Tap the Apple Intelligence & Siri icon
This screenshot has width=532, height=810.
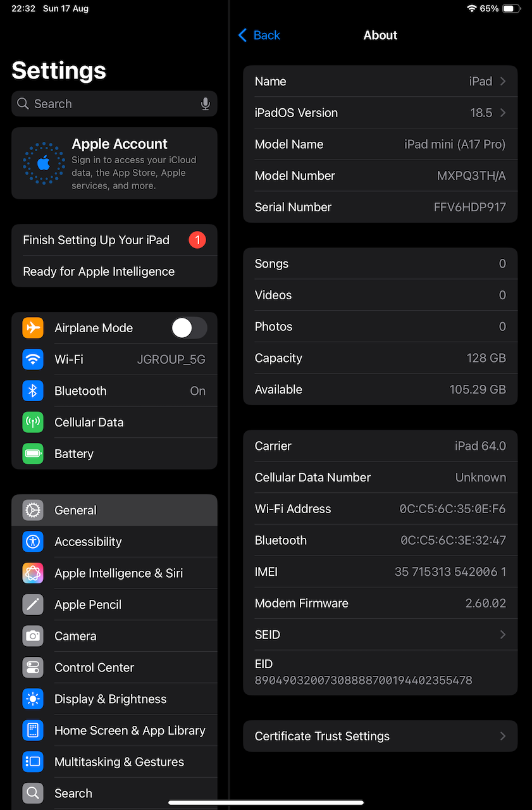point(33,573)
